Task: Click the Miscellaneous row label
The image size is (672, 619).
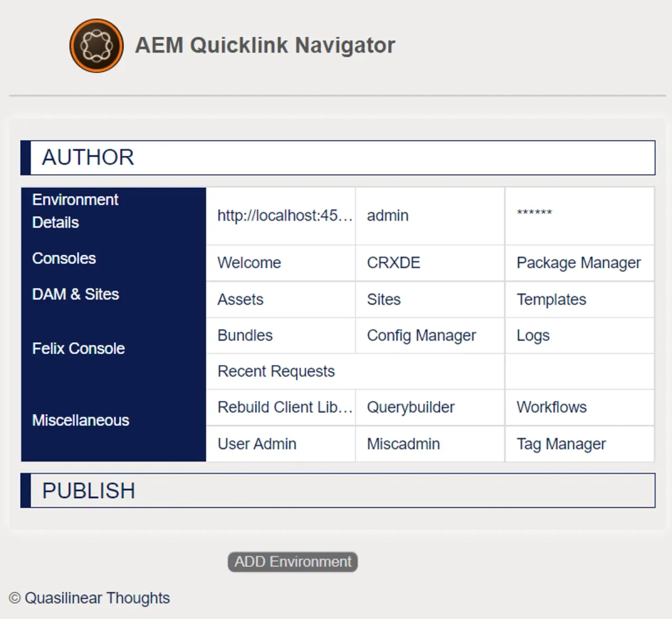Action: [x=81, y=420]
